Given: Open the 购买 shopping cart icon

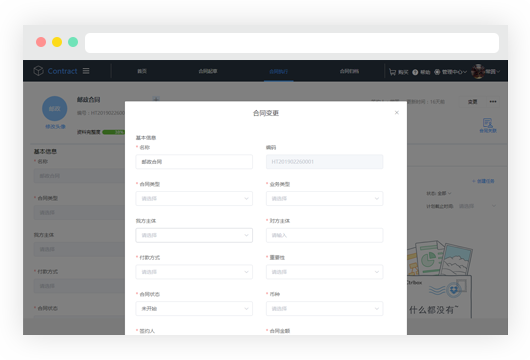Looking at the screenshot, I should (x=392, y=72).
